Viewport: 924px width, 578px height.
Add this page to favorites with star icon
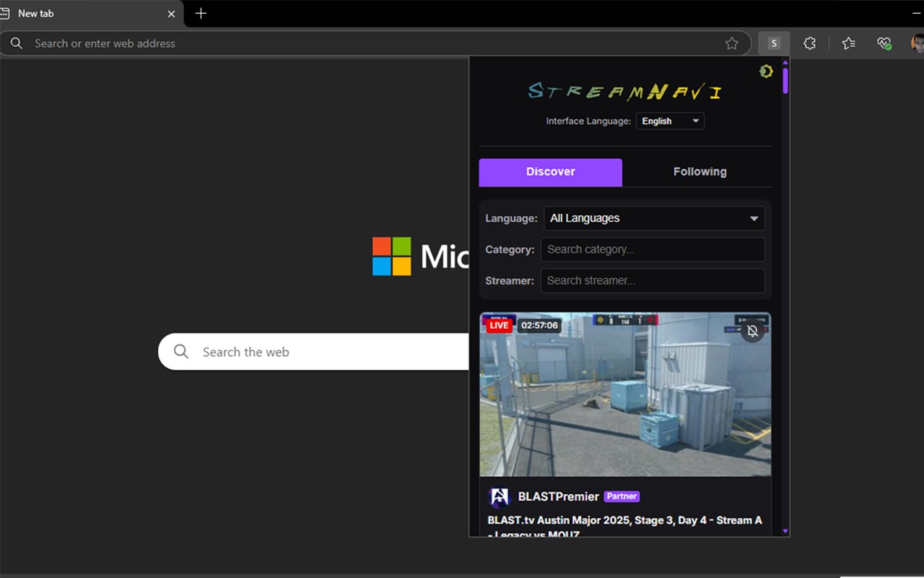pos(732,43)
